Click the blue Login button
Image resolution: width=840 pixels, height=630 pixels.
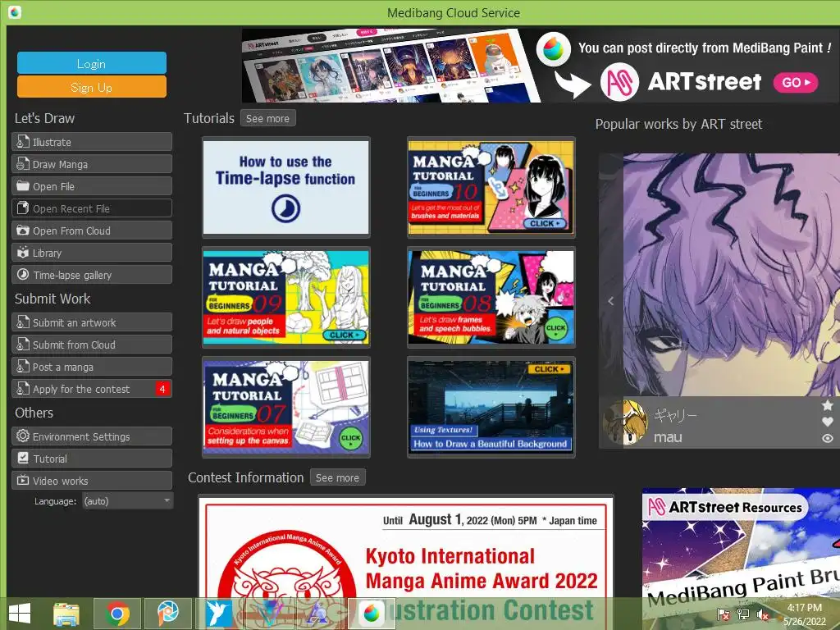pyautogui.click(x=92, y=63)
